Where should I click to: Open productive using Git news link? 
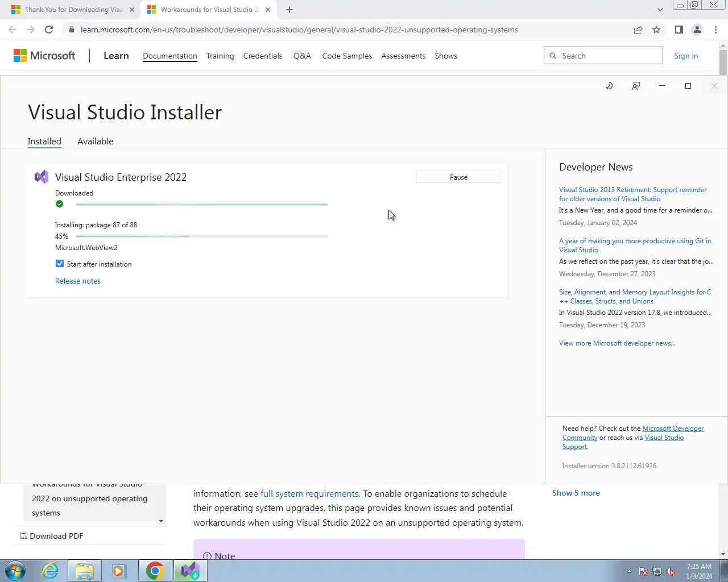(x=635, y=246)
